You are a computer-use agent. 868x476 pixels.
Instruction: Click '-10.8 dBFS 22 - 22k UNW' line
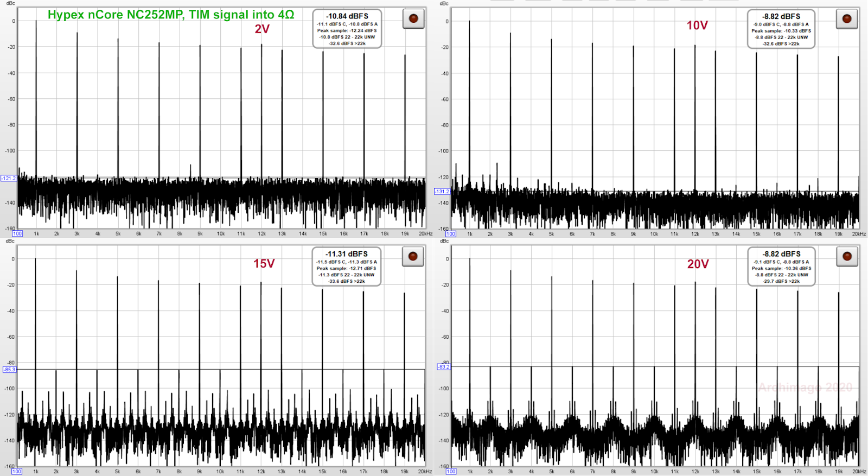(347, 37)
